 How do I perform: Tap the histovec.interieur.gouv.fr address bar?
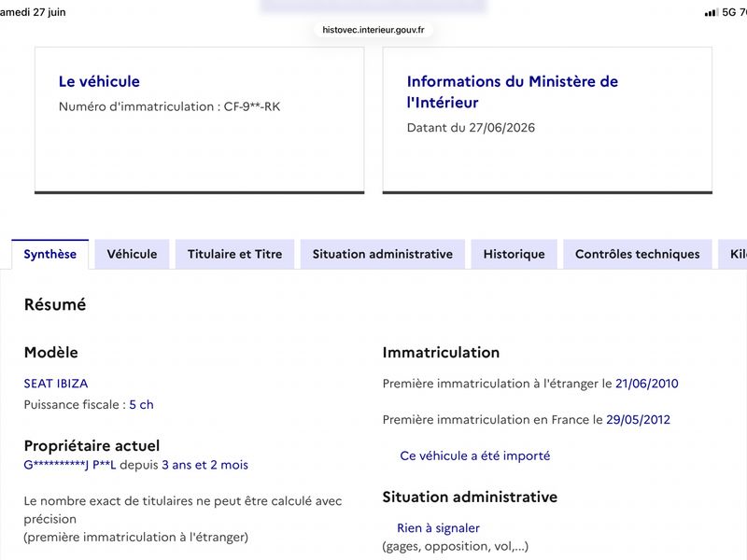373,30
